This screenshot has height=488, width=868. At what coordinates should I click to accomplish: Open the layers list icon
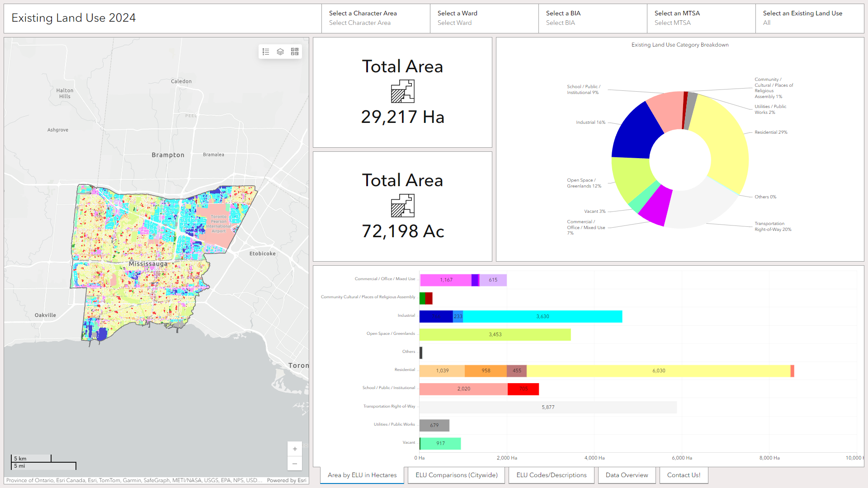coord(280,52)
